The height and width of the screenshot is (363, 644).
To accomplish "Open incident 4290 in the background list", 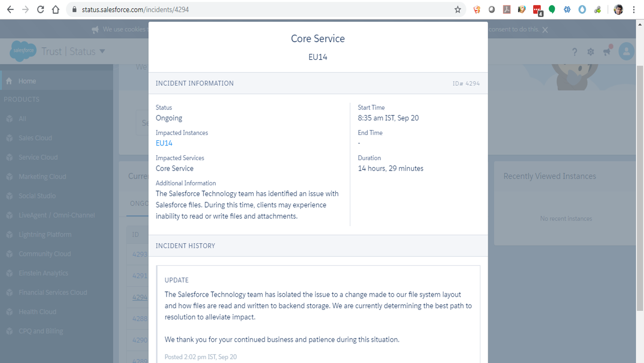I will [140, 340].
